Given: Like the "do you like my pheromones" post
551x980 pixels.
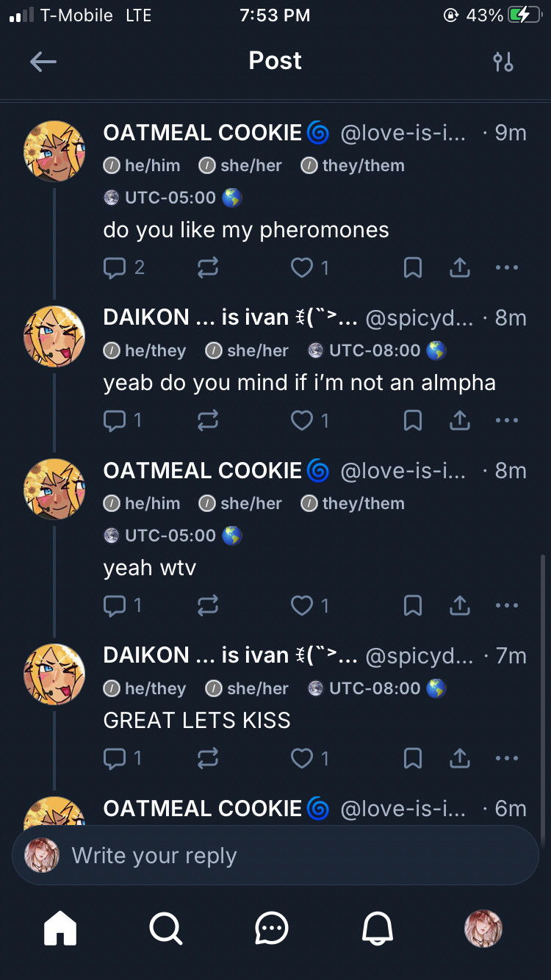Looking at the screenshot, I should (302, 268).
